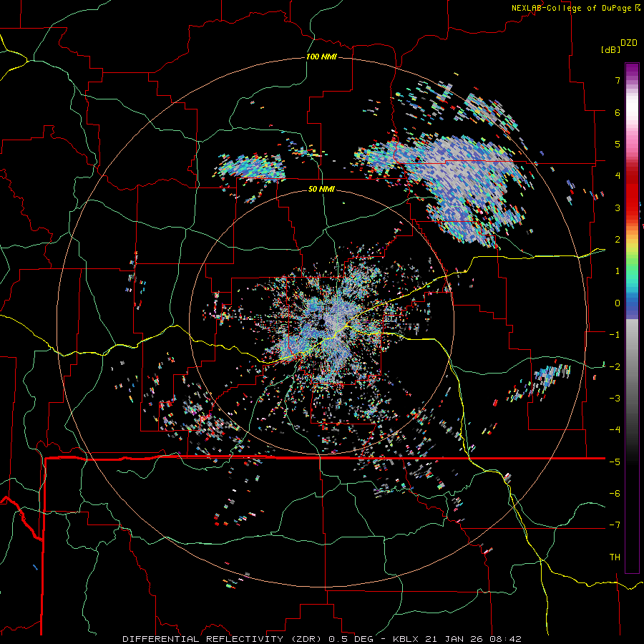Click the -7 value on the color scale
This screenshot has height=644, width=644.
coord(615,525)
